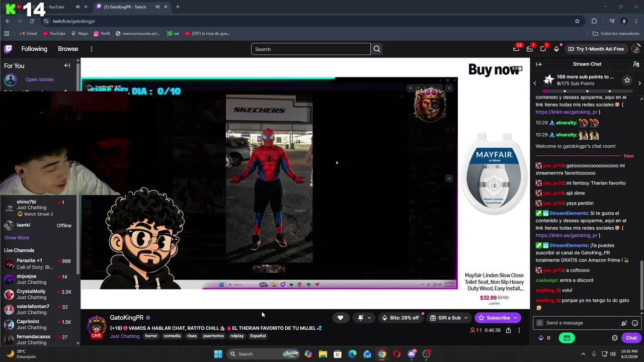This screenshot has height=362, width=644.
Task: Toggle system volume speaker in tray
Action: point(613,354)
